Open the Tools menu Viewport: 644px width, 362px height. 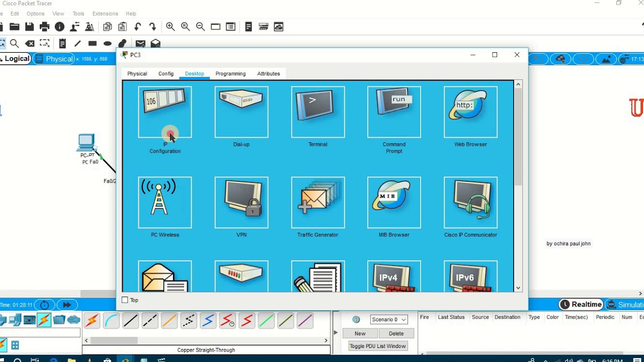point(78,14)
